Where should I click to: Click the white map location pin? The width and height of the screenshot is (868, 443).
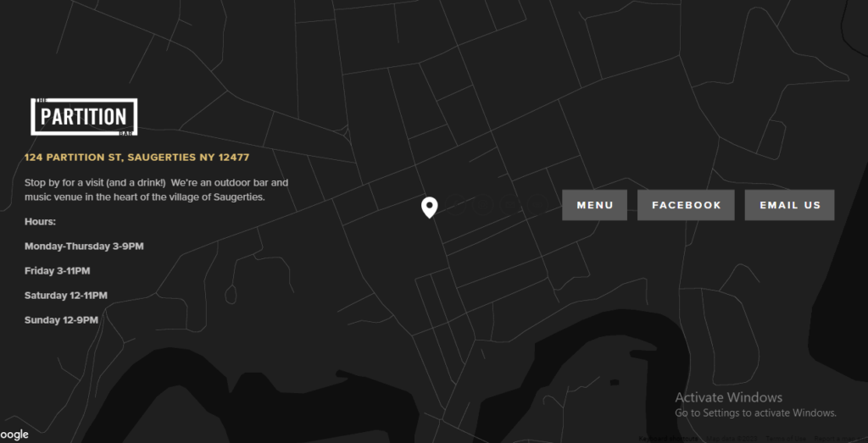pos(430,208)
